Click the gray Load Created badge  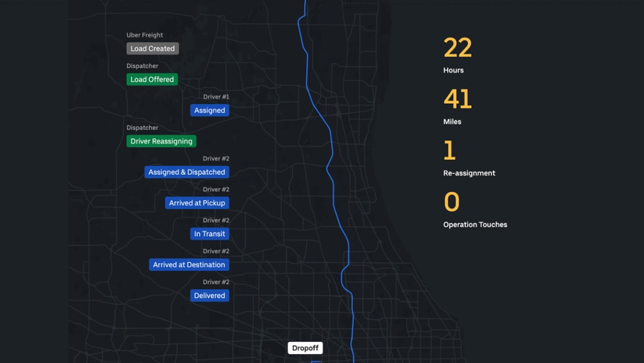point(152,49)
